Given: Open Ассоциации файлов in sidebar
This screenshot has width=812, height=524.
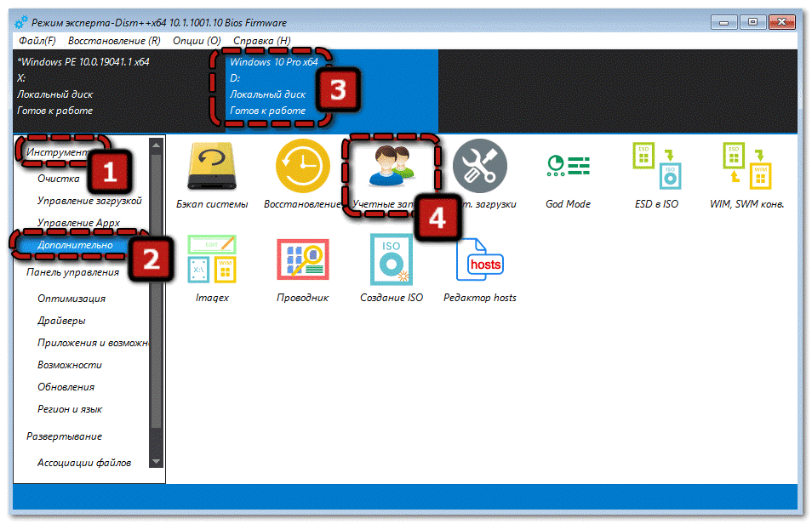Looking at the screenshot, I should pyautogui.click(x=84, y=463).
